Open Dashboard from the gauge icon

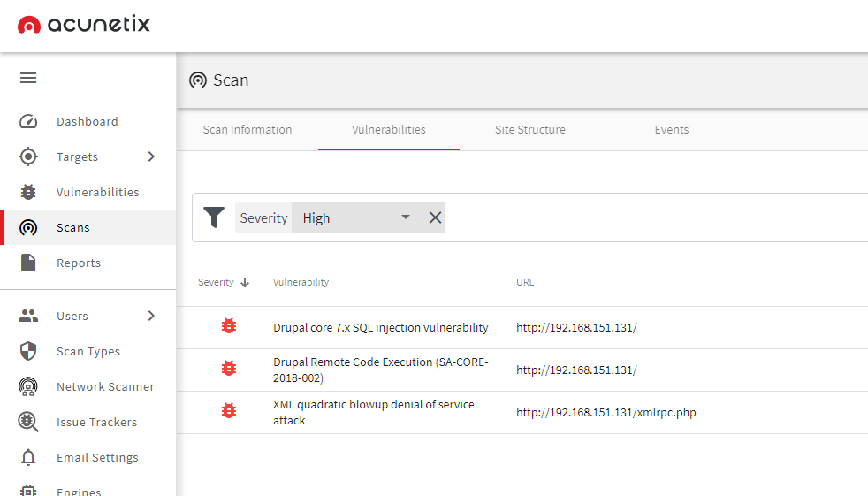click(x=28, y=121)
